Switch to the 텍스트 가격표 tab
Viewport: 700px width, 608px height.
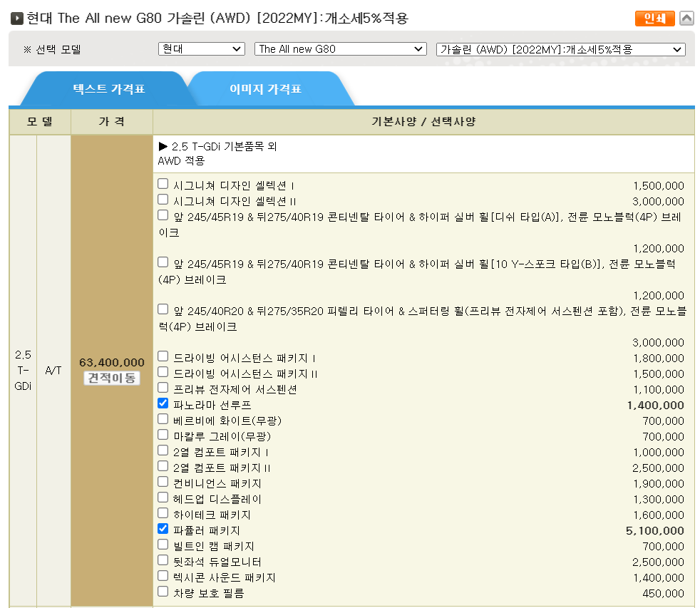pos(109,89)
